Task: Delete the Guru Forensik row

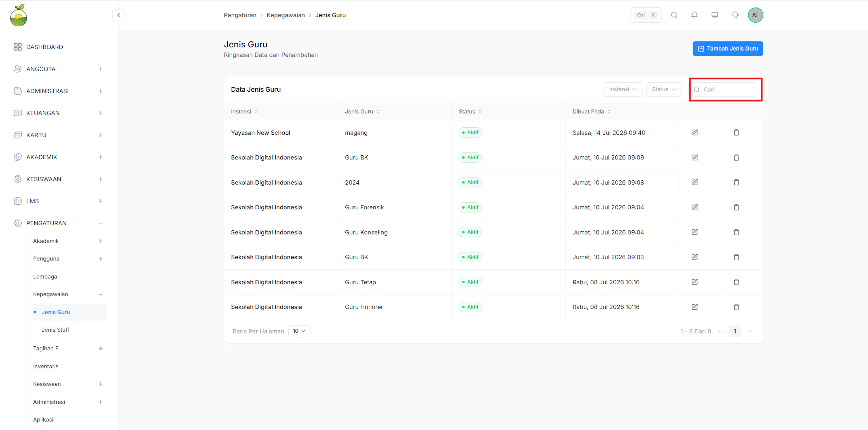Action: click(736, 207)
